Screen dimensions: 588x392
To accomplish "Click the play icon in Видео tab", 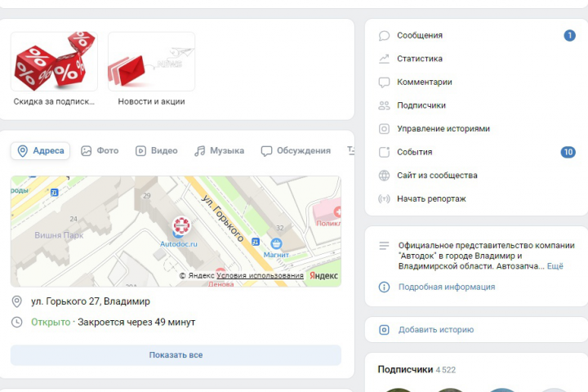I will tap(140, 151).
